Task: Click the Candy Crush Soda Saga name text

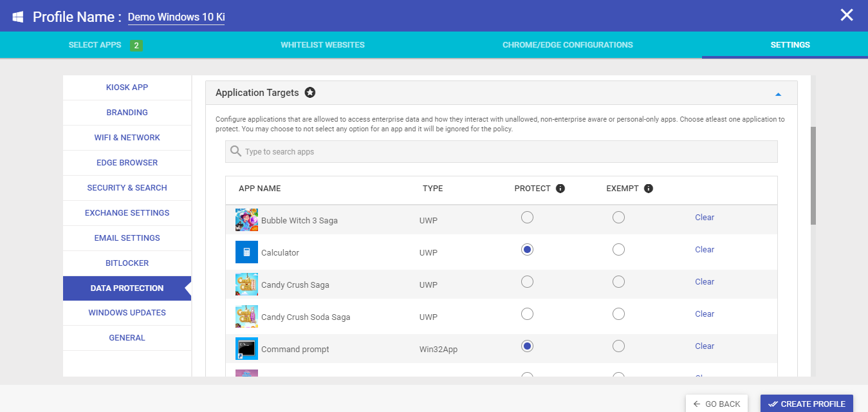Action: (306, 317)
